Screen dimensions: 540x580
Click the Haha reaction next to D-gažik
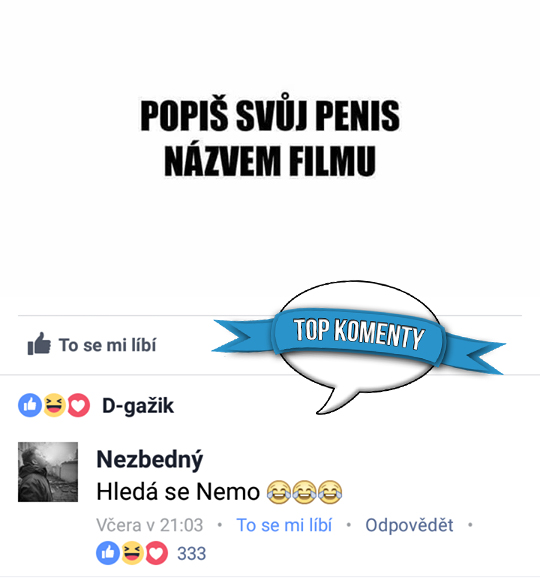pyautogui.click(x=54, y=405)
